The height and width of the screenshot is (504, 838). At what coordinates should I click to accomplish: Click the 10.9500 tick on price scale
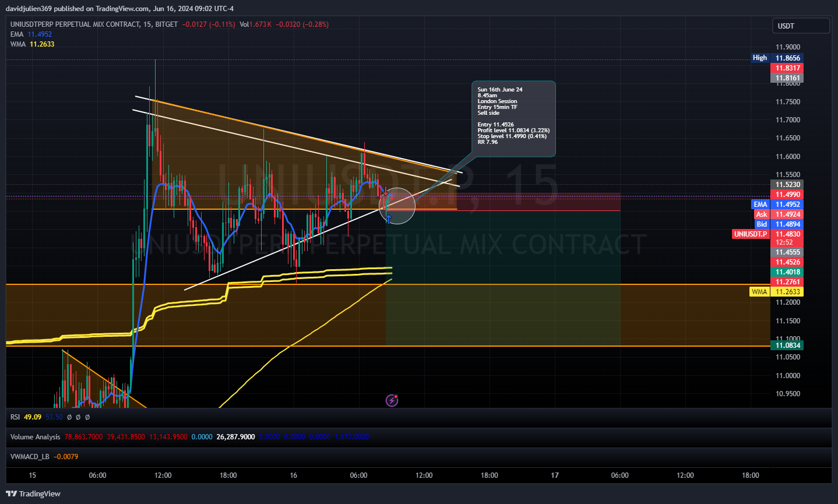pos(787,394)
